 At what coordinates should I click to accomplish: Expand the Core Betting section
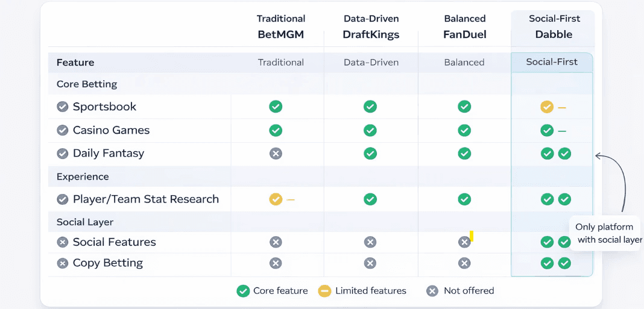[87, 84]
